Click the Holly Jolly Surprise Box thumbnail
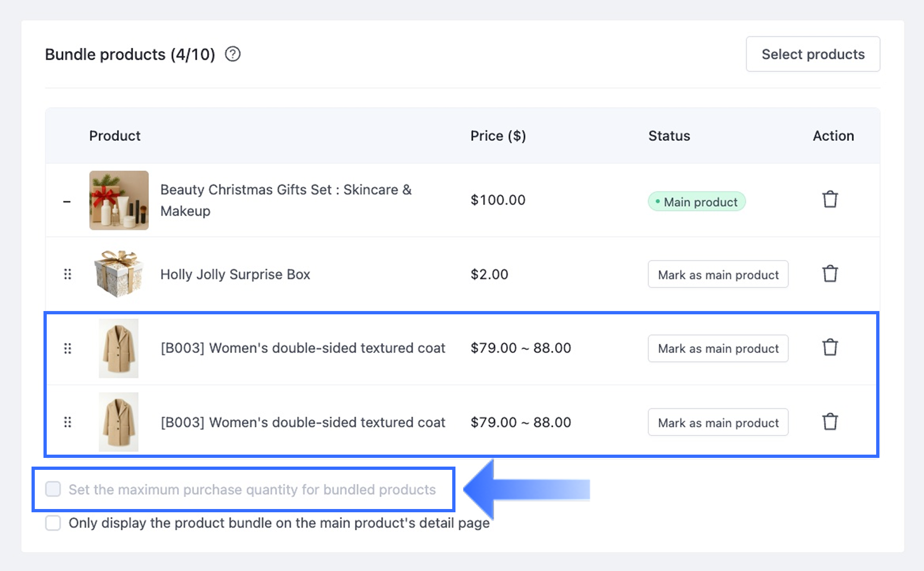This screenshot has height=571, width=924. coord(119,274)
